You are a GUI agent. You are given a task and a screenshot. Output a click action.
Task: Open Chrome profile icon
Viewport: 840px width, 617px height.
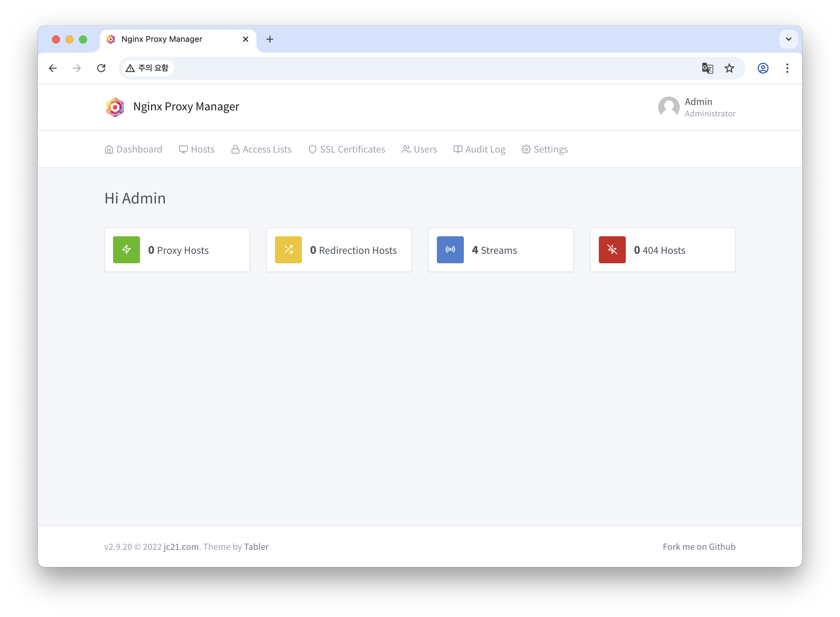click(762, 68)
